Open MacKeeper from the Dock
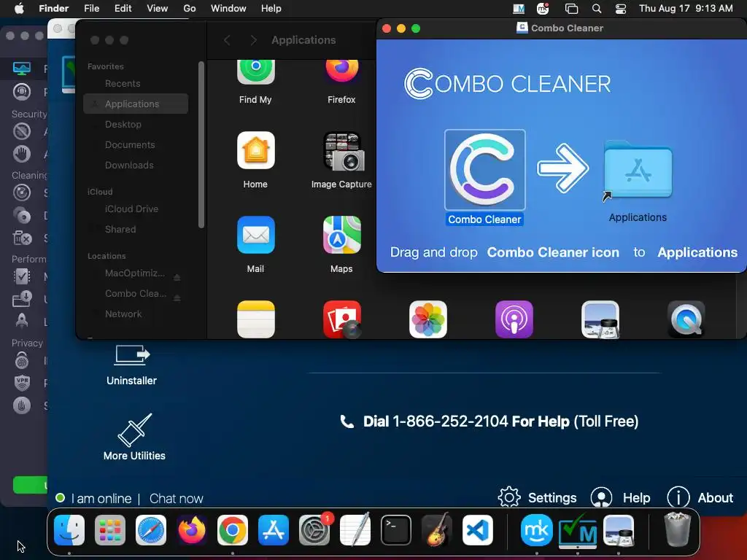Viewport: 747px width, 560px height. [536, 530]
